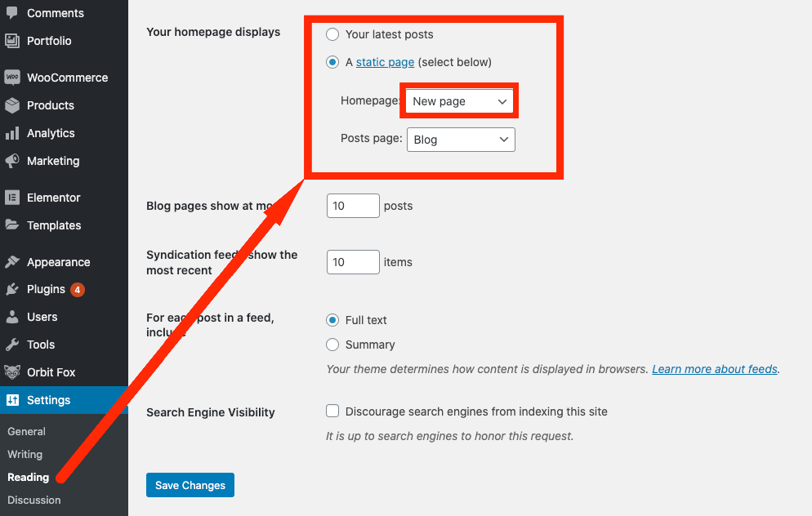Open the Writing settings submenu item
Screen dimensions: 812x516
[x=25, y=454]
